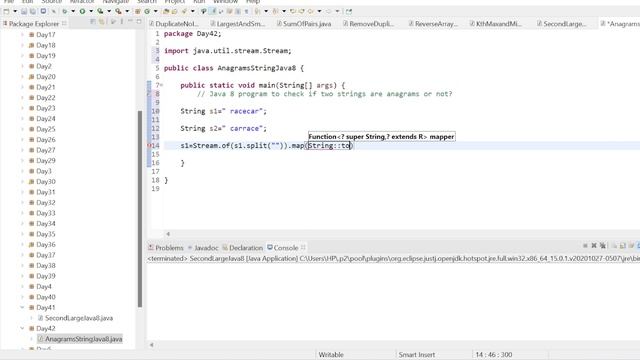Switch to the ReverseArray... editor tab
The width and height of the screenshot is (640, 360).
coord(433,24)
